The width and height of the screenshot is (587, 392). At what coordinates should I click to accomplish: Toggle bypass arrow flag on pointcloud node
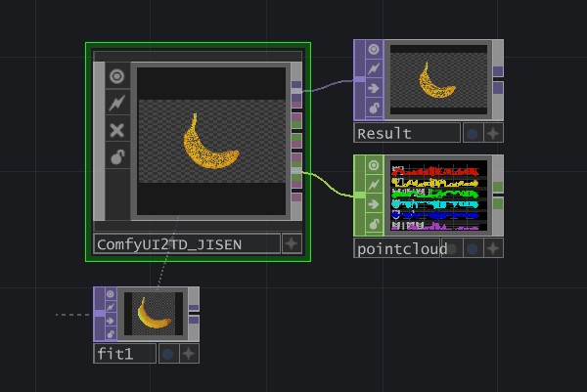(374, 203)
